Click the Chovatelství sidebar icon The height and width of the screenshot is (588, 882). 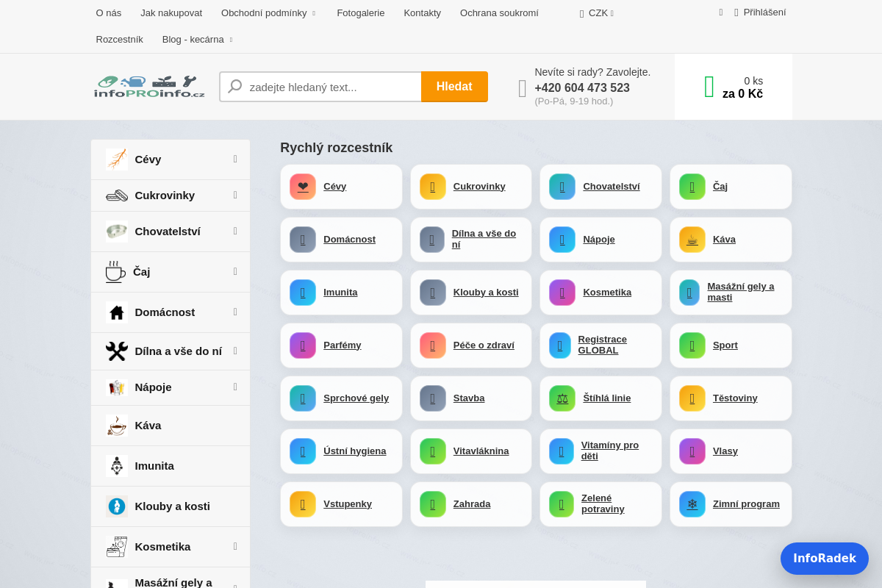point(117,232)
